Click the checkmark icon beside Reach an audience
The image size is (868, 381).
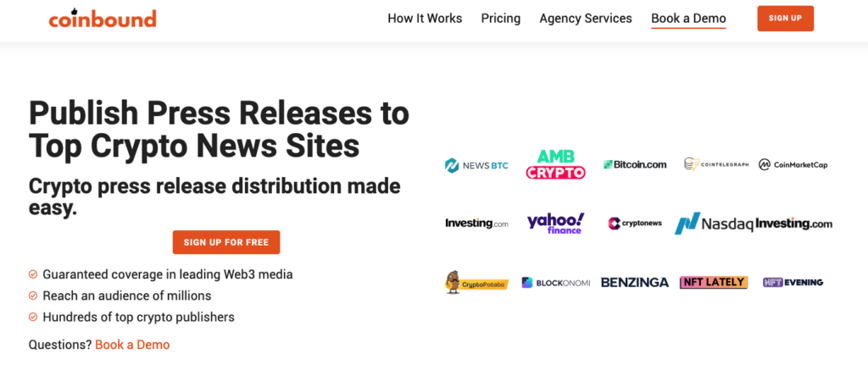(33, 295)
